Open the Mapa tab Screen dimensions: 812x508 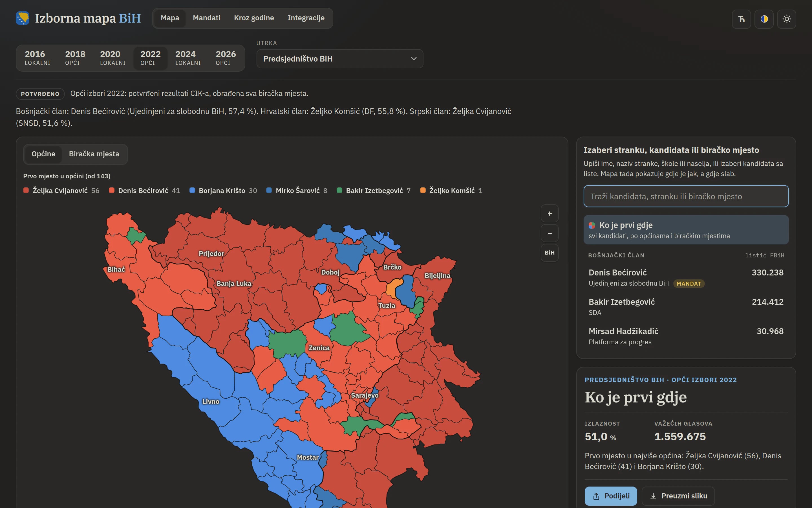pos(170,18)
